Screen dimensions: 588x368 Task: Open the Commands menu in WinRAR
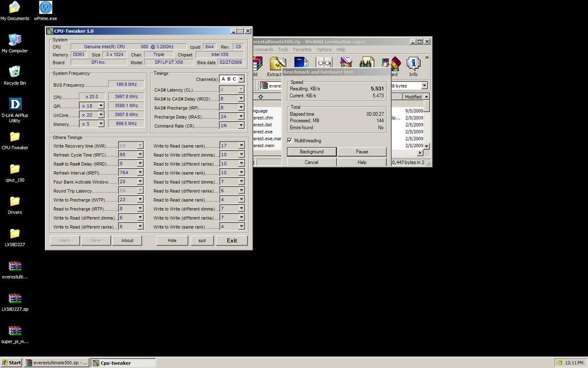click(263, 49)
